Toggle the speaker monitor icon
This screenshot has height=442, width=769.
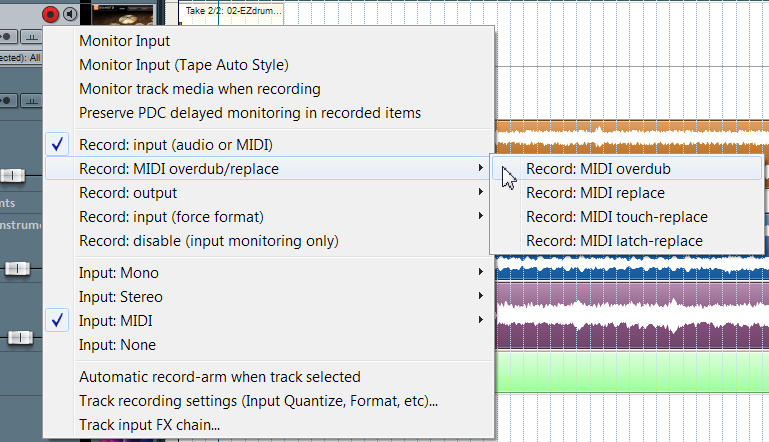[68, 13]
